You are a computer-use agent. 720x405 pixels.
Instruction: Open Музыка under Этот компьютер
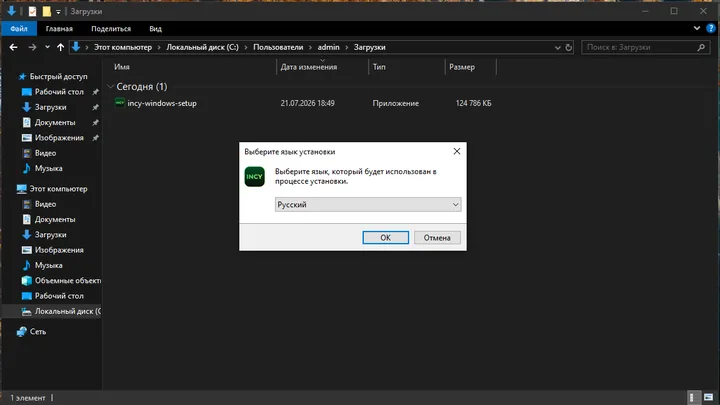tap(48, 265)
